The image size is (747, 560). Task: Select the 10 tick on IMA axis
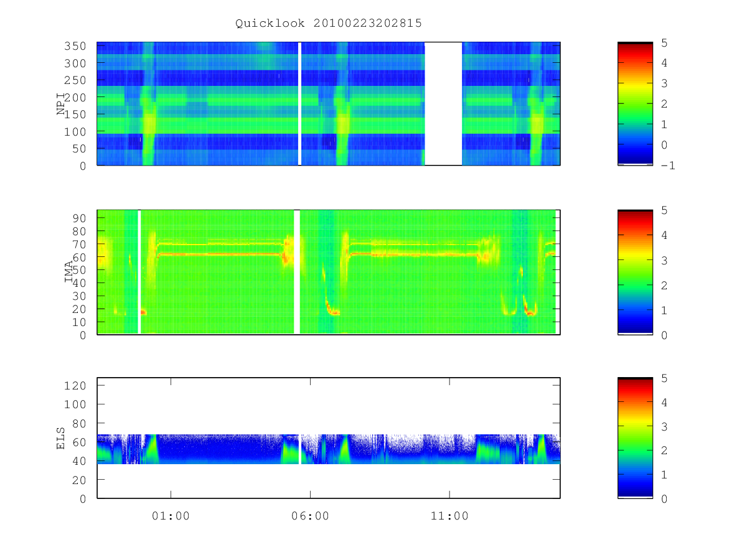pos(80,322)
